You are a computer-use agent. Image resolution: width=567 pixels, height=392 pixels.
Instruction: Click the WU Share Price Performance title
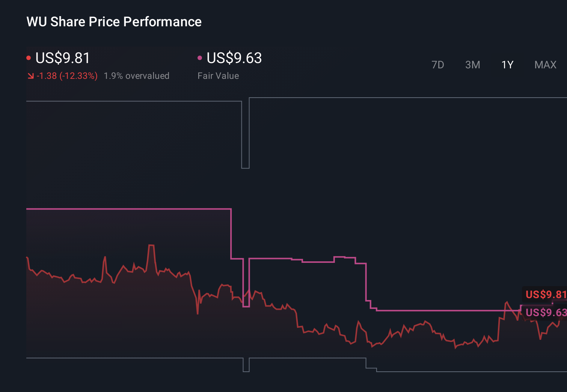tap(113, 22)
